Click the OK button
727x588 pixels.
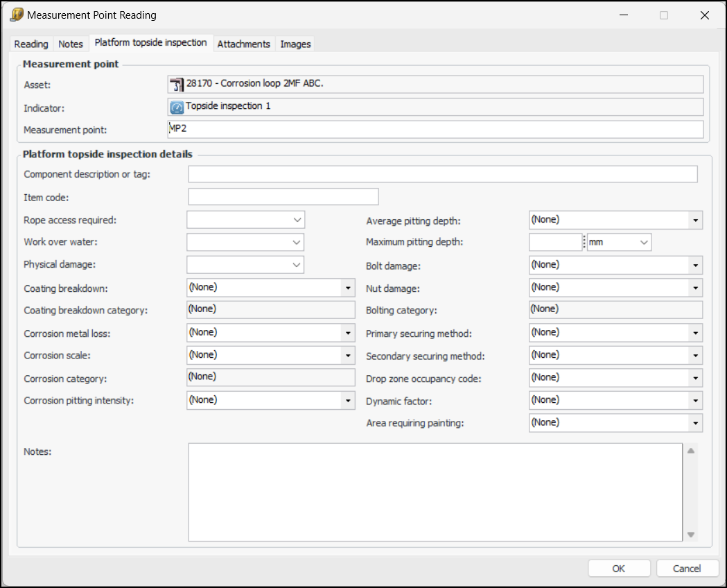click(619, 569)
